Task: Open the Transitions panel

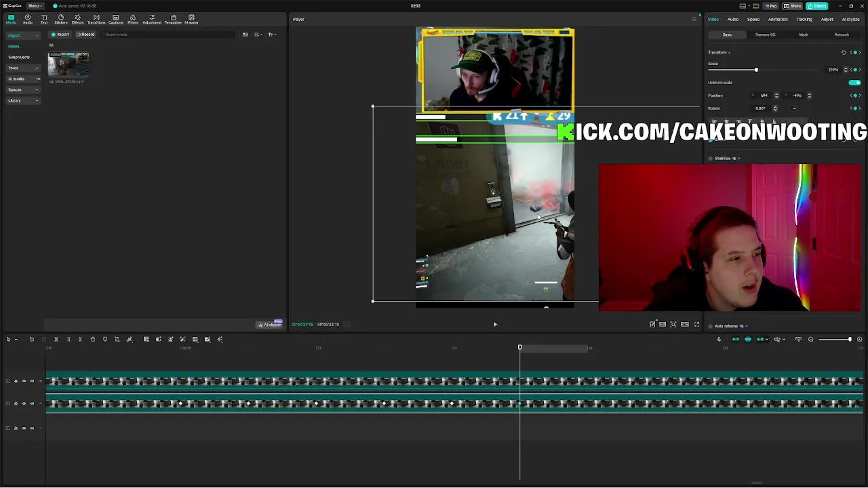Action: point(96,19)
